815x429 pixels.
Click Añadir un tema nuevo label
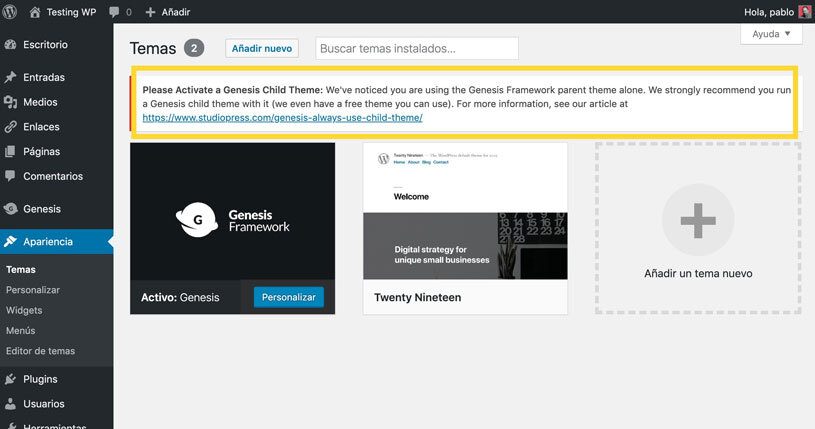[x=698, y=274]
